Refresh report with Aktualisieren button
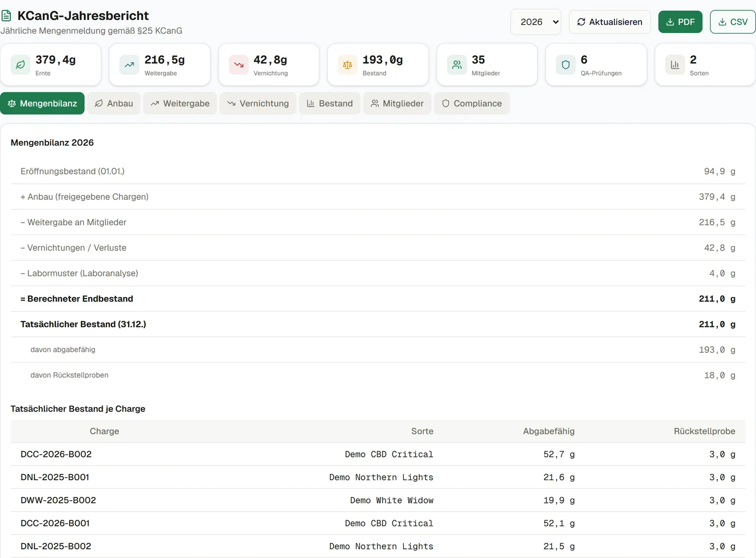The image size is (756, 558). [610, 22]
